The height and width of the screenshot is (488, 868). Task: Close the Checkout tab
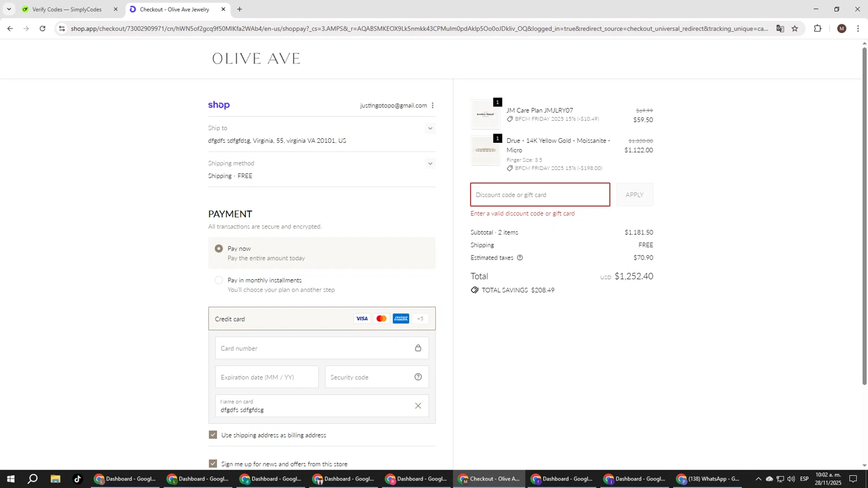[x=223, y=9]
